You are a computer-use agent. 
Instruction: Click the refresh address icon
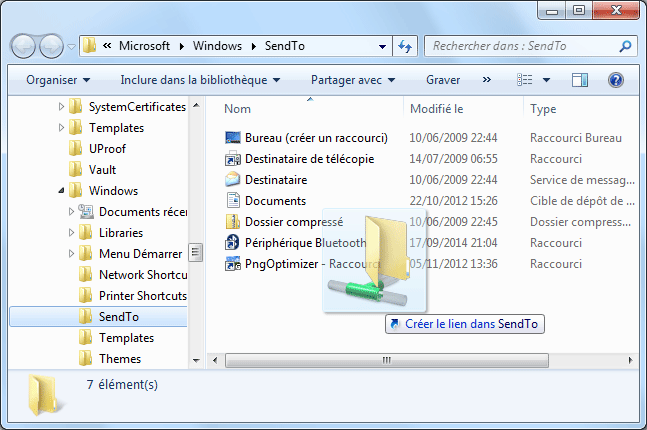405,46
